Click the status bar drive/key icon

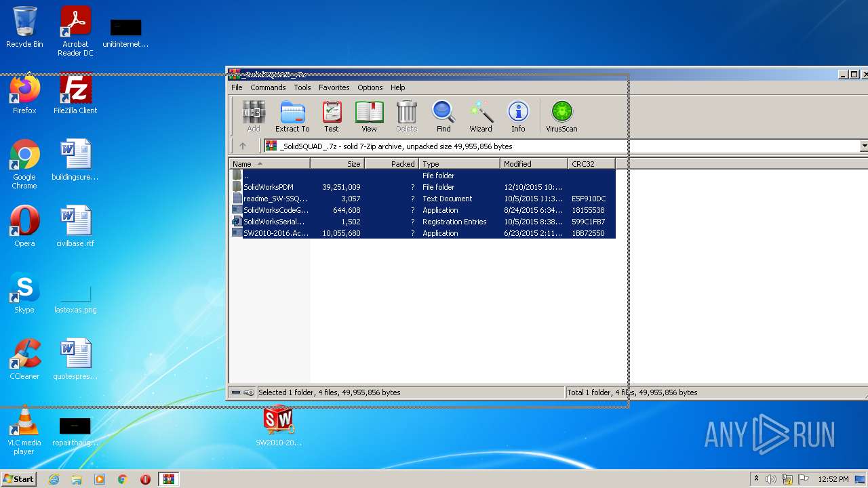tap(242, 392)
